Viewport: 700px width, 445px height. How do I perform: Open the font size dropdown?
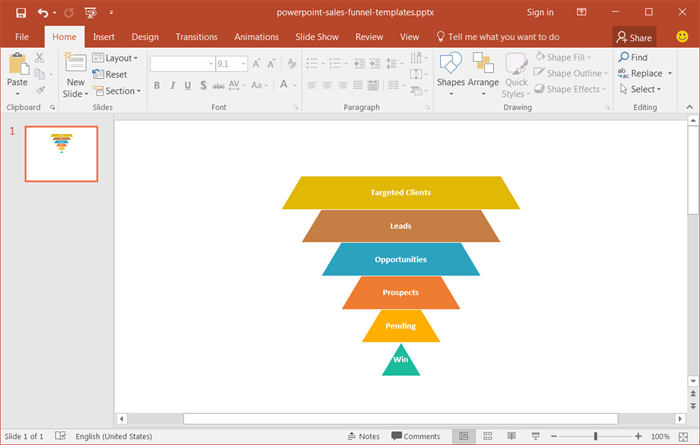241,63
